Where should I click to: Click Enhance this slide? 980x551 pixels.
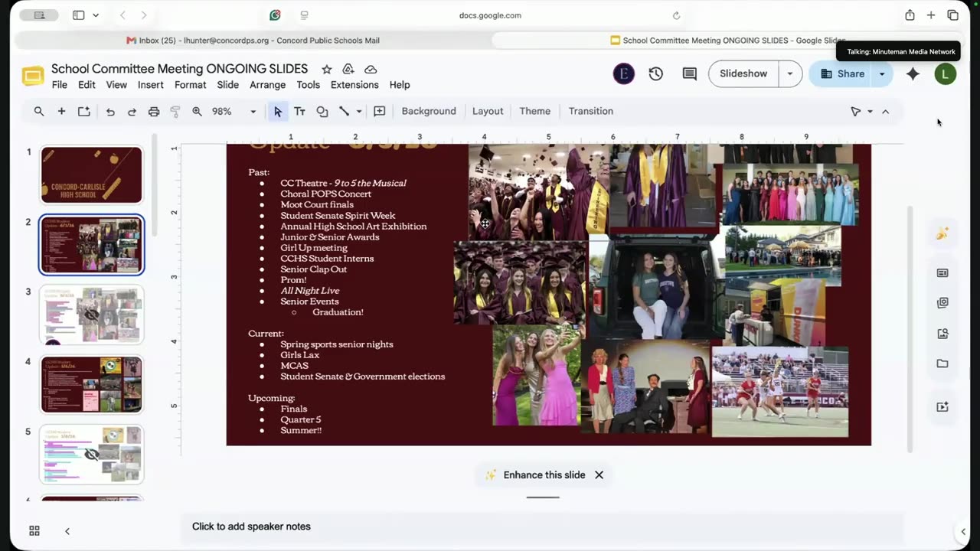[x=535, y=475]
